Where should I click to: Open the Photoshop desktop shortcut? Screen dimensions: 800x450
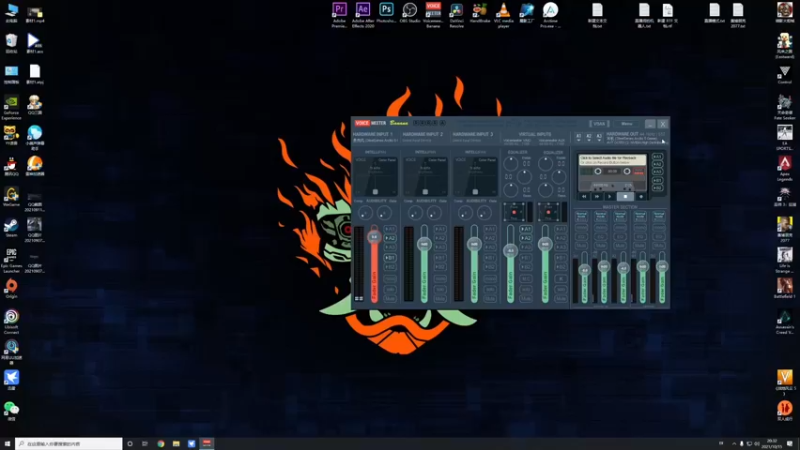click(x=386, y=13)
